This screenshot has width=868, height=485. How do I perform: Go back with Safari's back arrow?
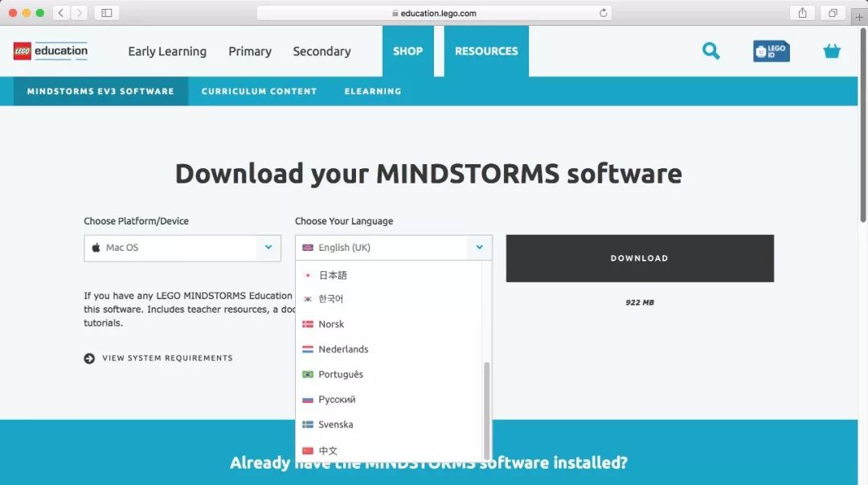pos(61,13)
